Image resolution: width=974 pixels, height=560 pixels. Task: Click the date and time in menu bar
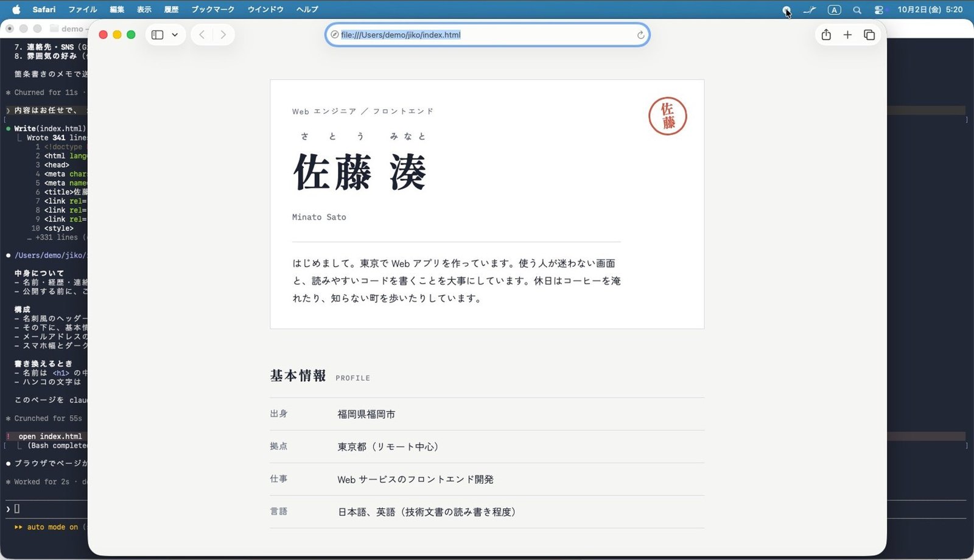point(930,9)
